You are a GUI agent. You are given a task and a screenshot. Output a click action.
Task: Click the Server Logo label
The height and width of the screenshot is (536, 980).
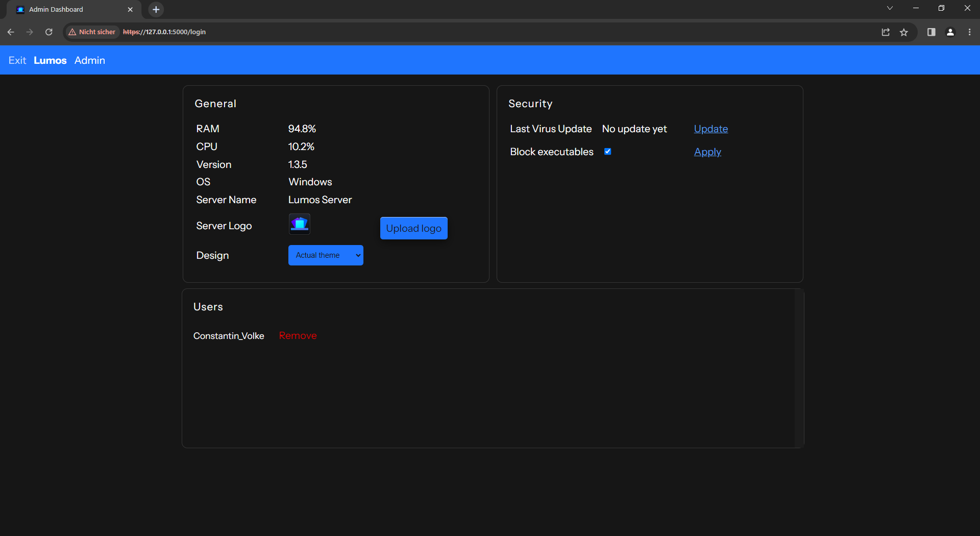224,226
